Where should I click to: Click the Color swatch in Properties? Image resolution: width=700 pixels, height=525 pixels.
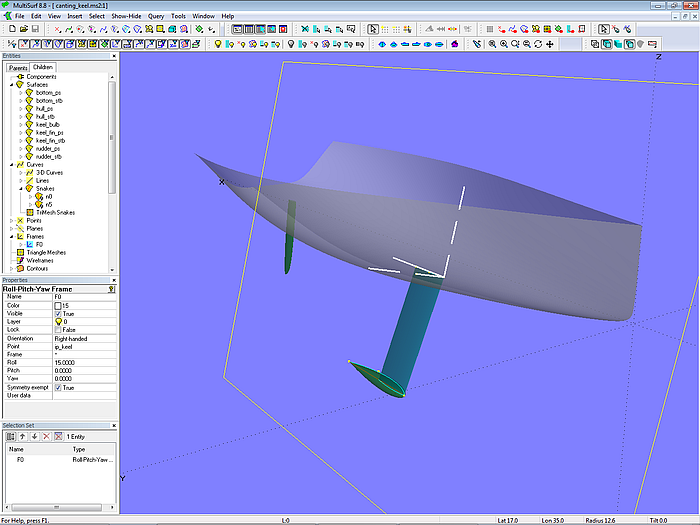click(58, 305)
